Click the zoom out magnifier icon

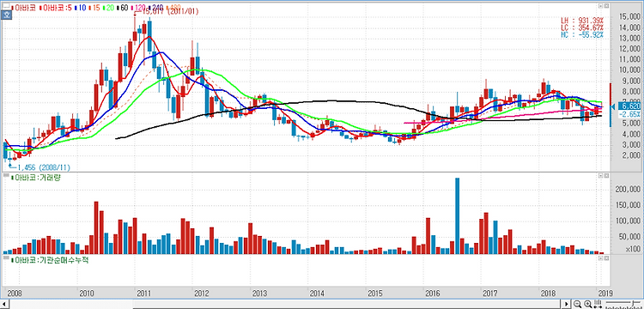click(578, 304)
